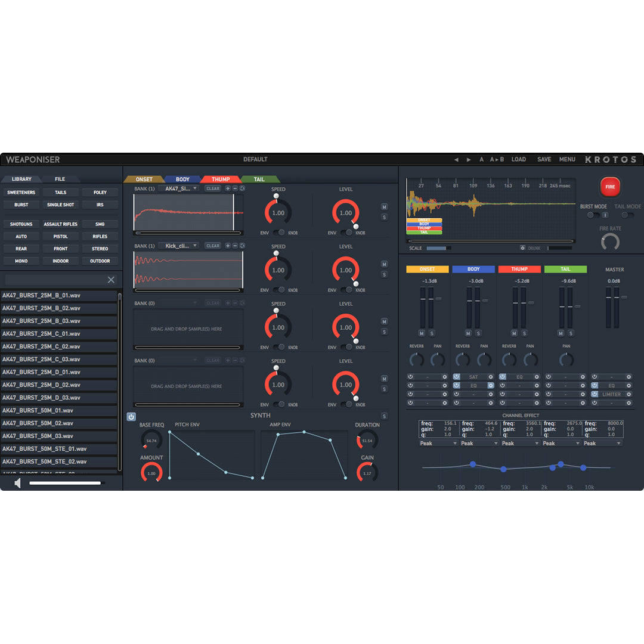Randomize the Kick_cli bank sample
Viewport: 644px width, 644px height.
point(242,246)
